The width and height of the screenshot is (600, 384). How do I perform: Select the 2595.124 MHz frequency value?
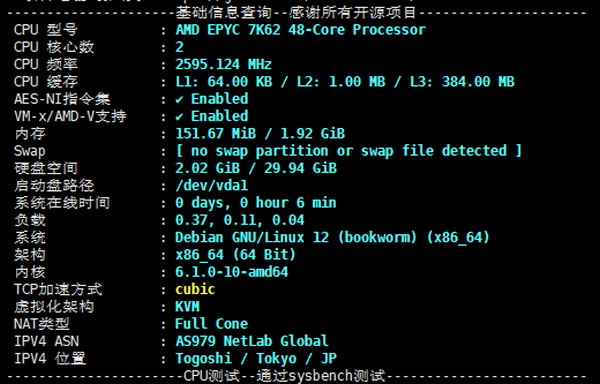(223, 64)
